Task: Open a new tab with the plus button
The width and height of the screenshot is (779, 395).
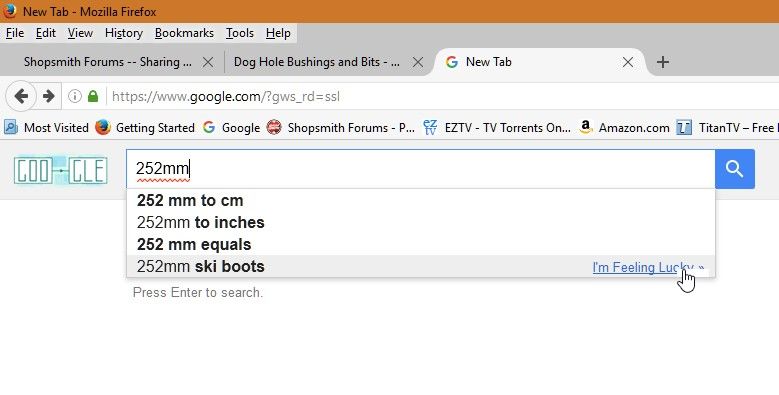Action: [x=662, y=62]
